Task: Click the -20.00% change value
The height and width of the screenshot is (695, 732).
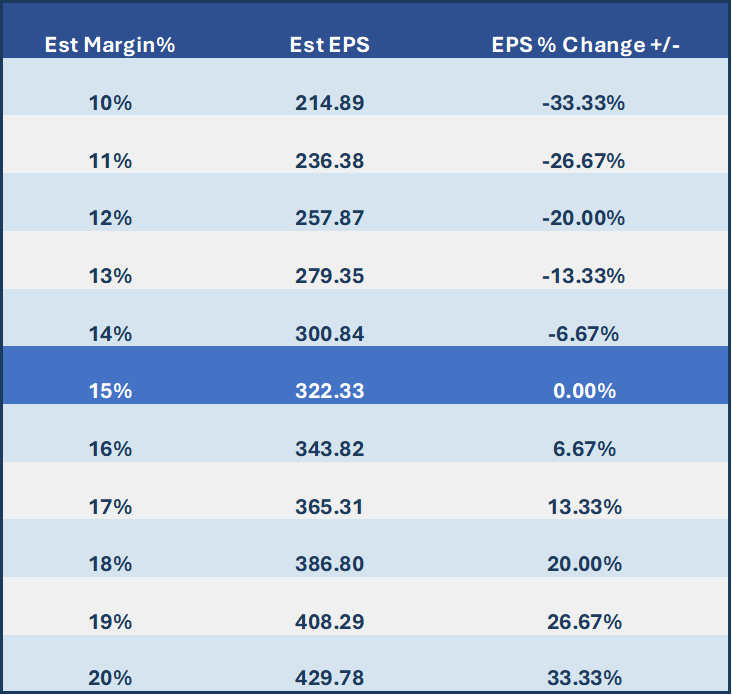Action: tap(586, 218)
